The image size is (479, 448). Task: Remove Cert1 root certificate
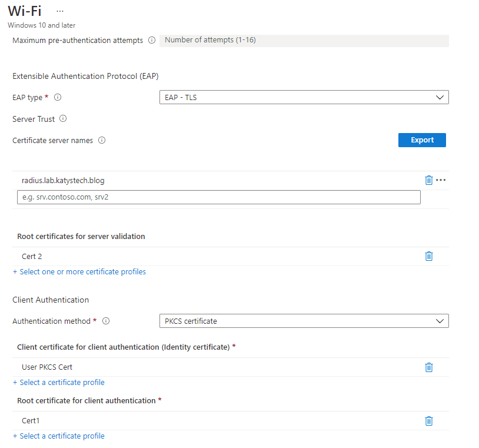[428, 421]
